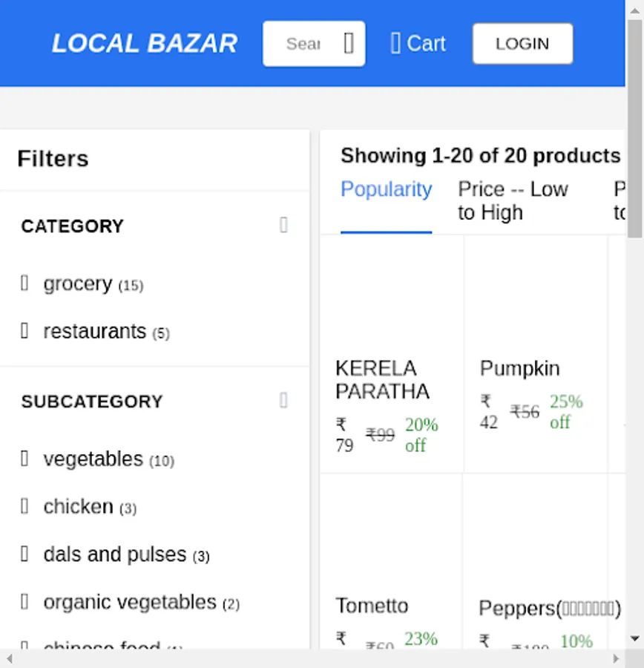The height and width of the screenshot is (668, 644).
Task: Click the horizontal scrollbar right arrow
Action: 615,658
